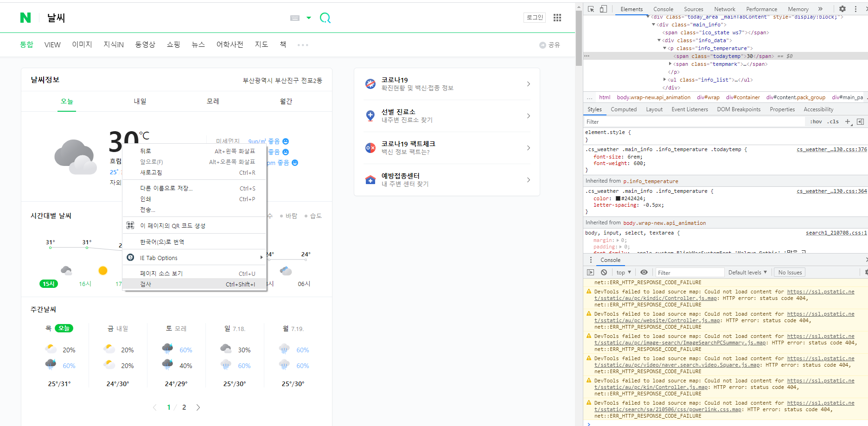Switch to the 내일 weather tab
This screenshot has width=868, height=426.
140,101
